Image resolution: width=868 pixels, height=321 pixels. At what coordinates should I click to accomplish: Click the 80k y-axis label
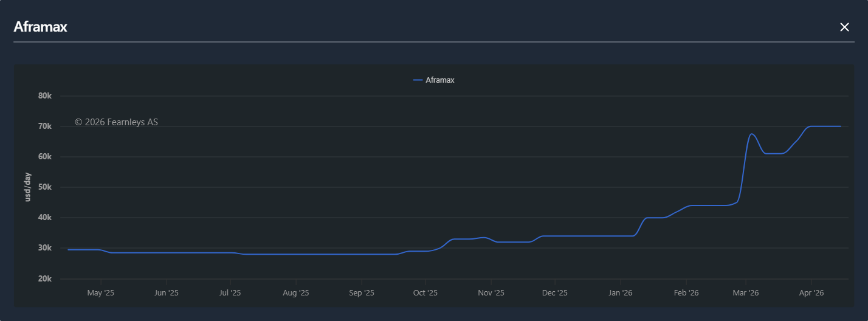click(44, 96)
